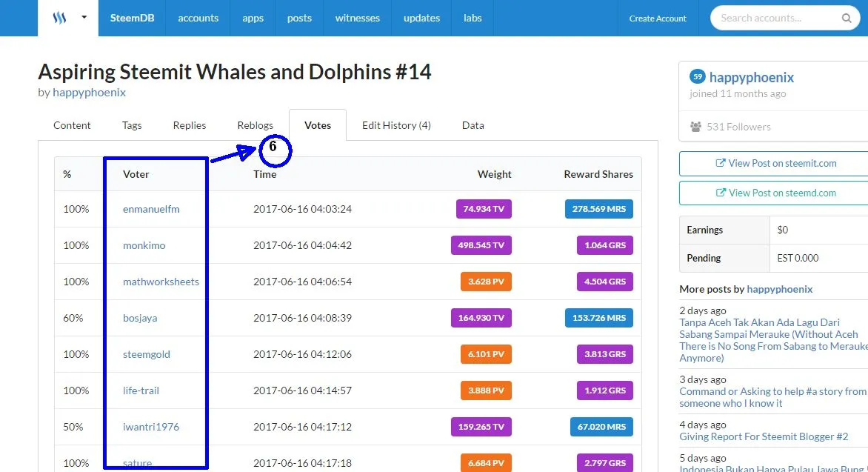
Task: Switch to the Content tab
Action: (x=72, y=125)
